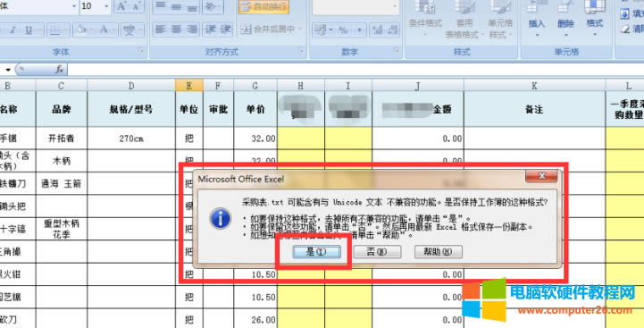
Task: Click the comma style icon
Action: 359,29
